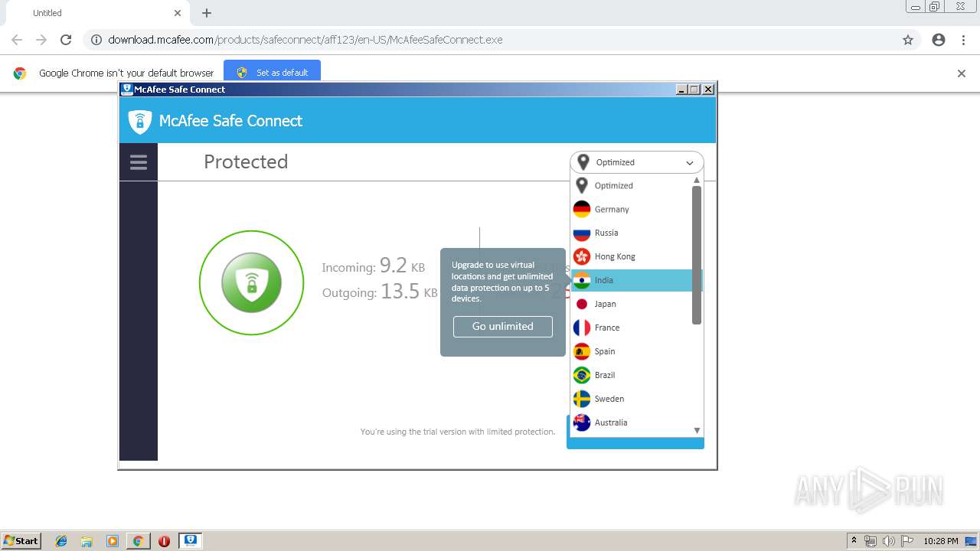The width and height of the screenshot is (980, 551).
Task: Expand the Optimized location dropdown
Action: pos(636,162)
